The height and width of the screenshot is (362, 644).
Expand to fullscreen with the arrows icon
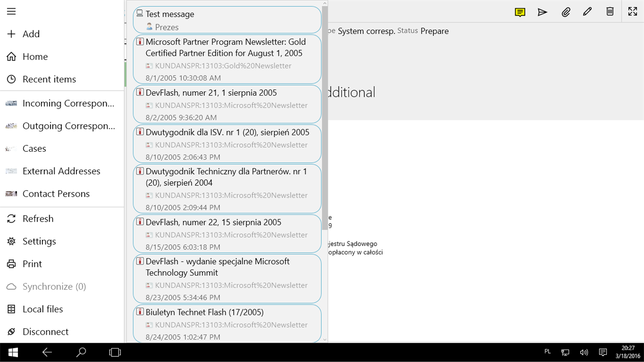click(632, 11)
